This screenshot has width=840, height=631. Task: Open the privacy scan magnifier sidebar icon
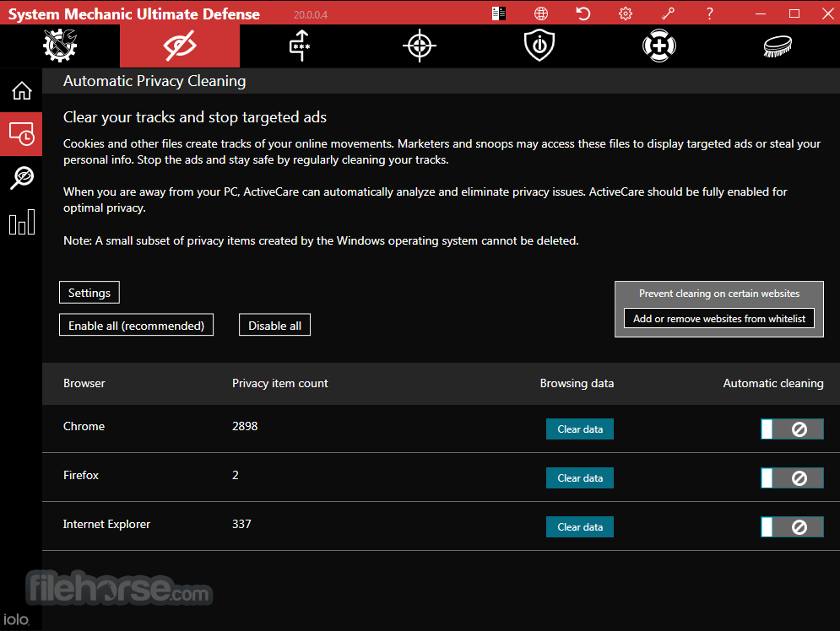coord(21,178)
